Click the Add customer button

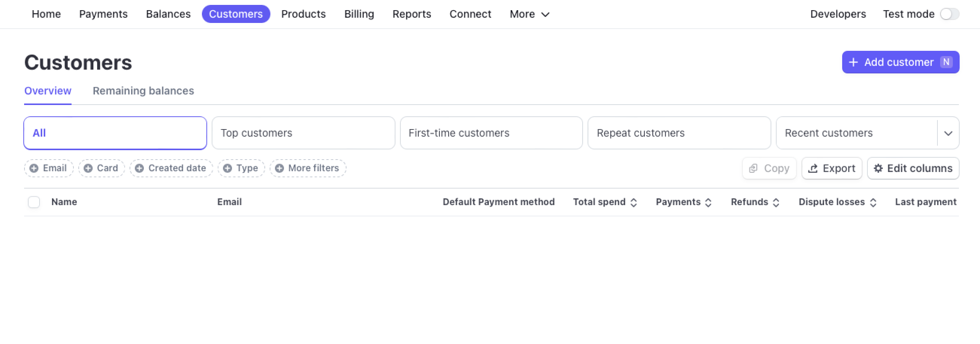click(x=900, y=62)
